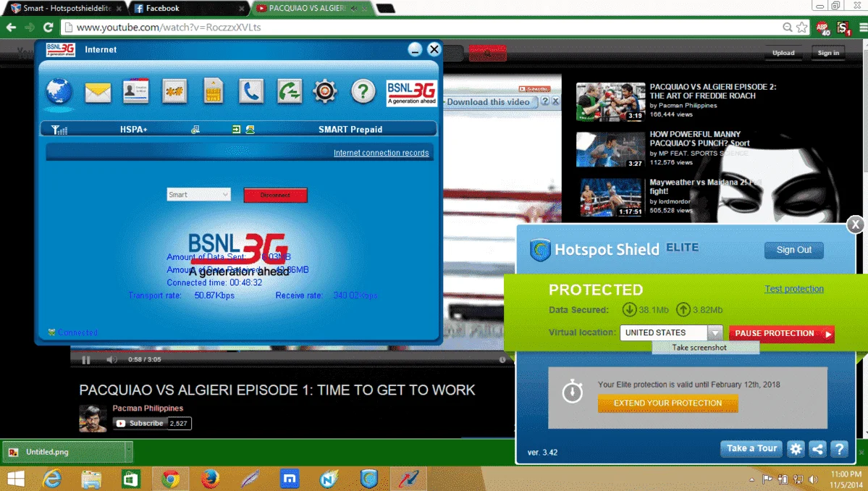Click YouTube Sign in button

[828, 53]
